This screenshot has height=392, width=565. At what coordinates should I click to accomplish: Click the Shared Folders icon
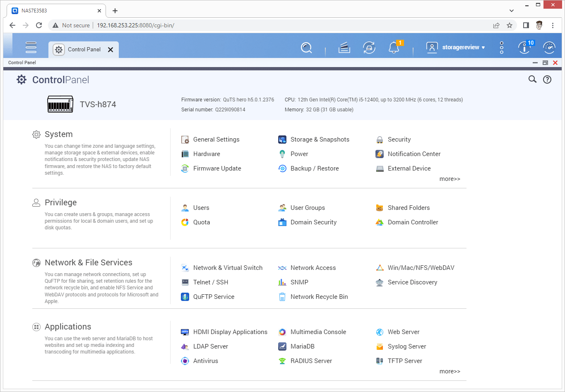pos(380,208)
